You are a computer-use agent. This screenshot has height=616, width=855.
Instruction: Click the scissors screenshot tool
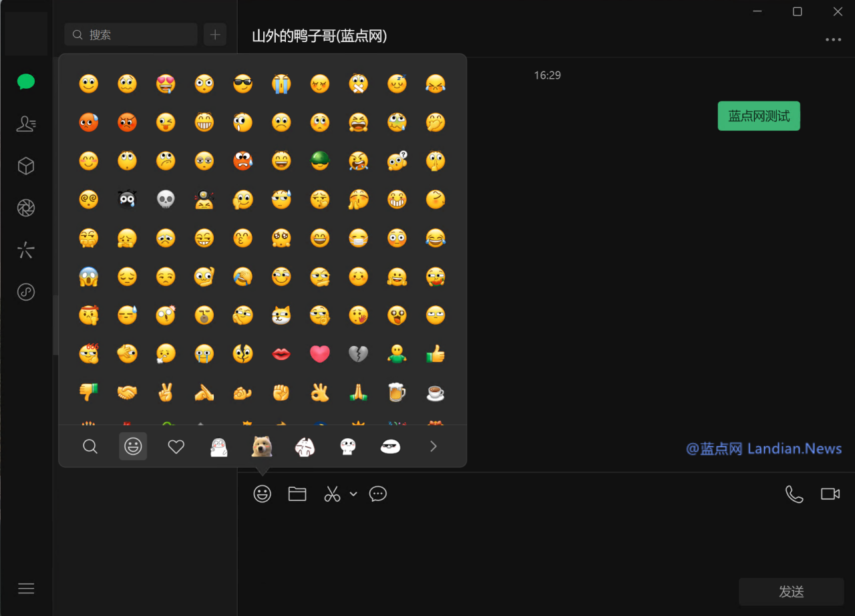(x=332, y=494)
